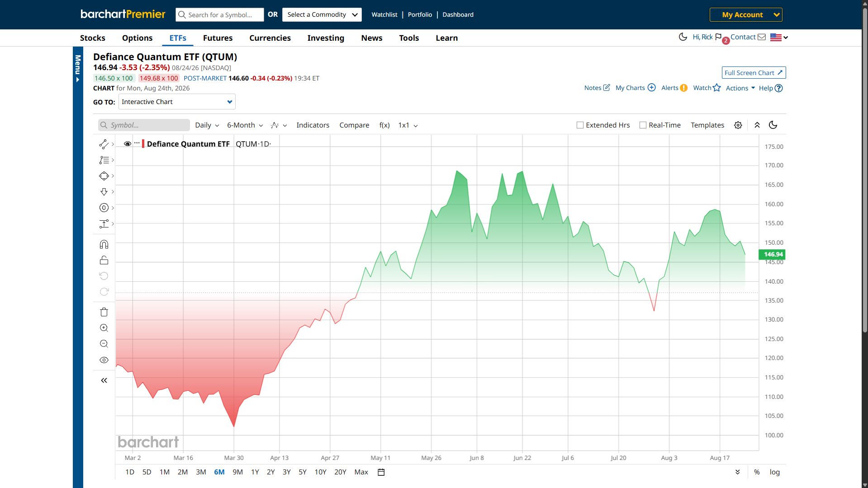Screen dimensions: 868x488
Task: Collapse the drawing tools sidebar
Action: coord(104,380)
